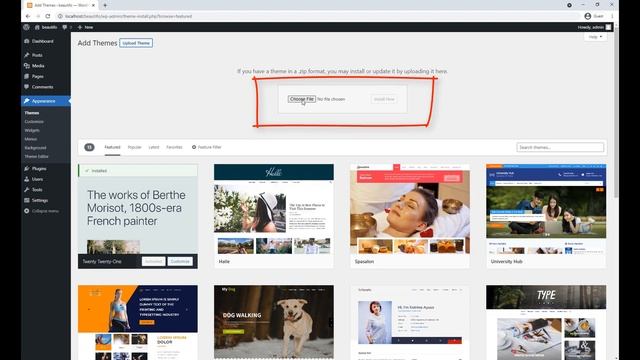This screenshot has height=360, width=640.
Task: Open the Howdy admin avatar
Action: tap(608, 27)
